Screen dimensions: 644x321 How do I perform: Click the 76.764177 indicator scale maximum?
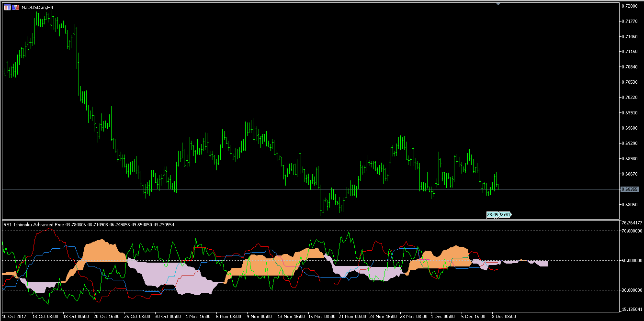[632, 222]
